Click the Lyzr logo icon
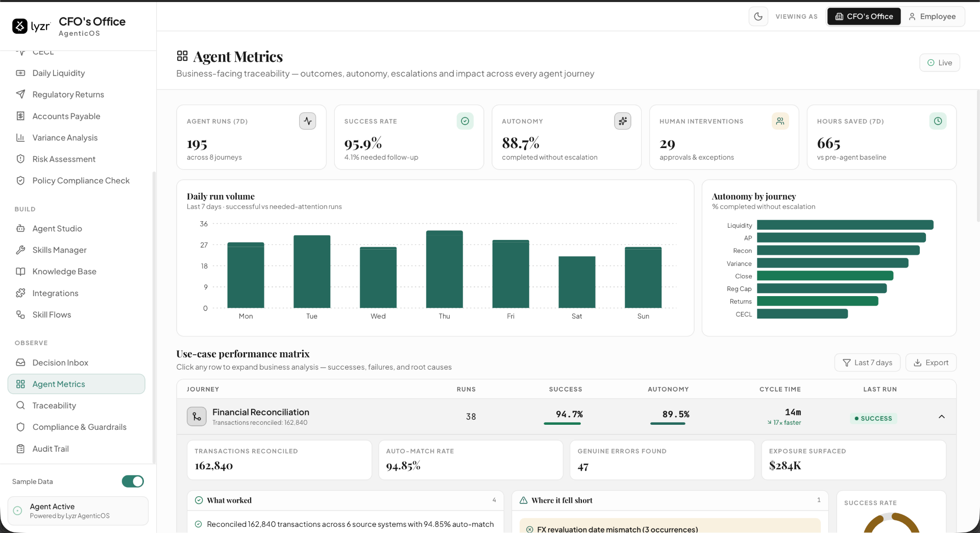This screenshot has width=980, height=533. point(20,26)
